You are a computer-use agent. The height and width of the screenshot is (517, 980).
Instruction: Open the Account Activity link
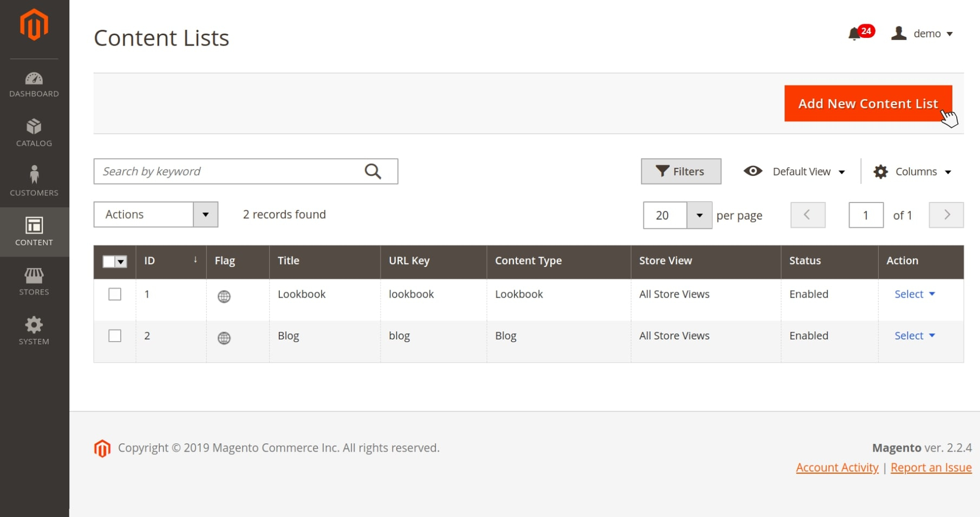[837, 467]
